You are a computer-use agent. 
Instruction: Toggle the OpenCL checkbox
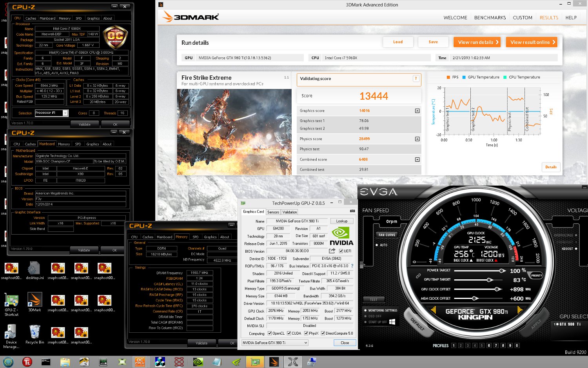[x=270, y=333]
